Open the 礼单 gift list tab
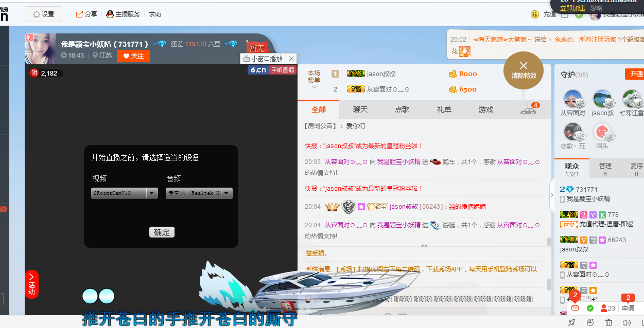 click(444, 110)
